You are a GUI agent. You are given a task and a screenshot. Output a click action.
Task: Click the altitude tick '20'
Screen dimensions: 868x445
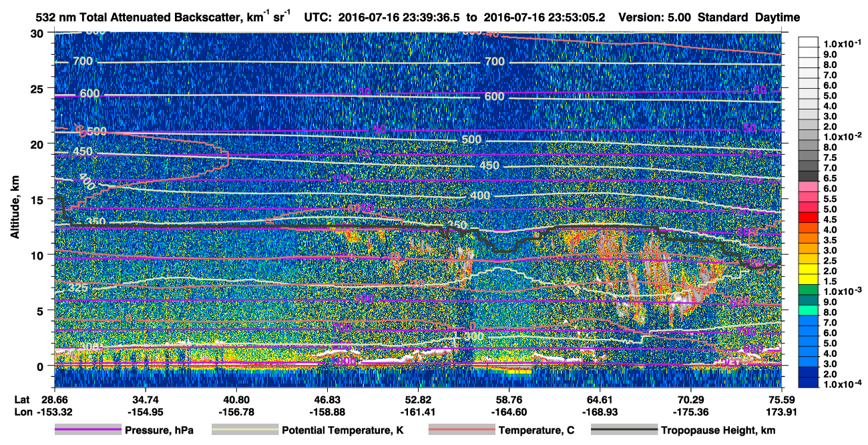click(x=38, y=143)
